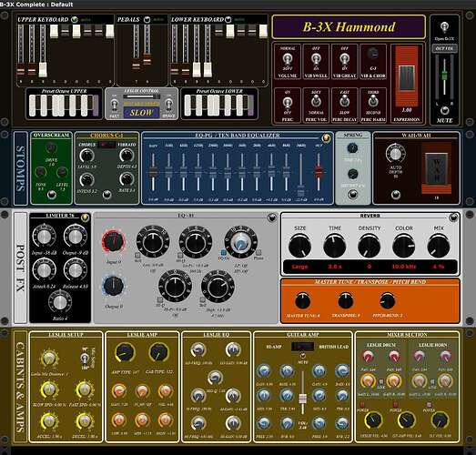Click the Vibrato DEPTH knob
This screenshot has width=476, height=455.
127,156
